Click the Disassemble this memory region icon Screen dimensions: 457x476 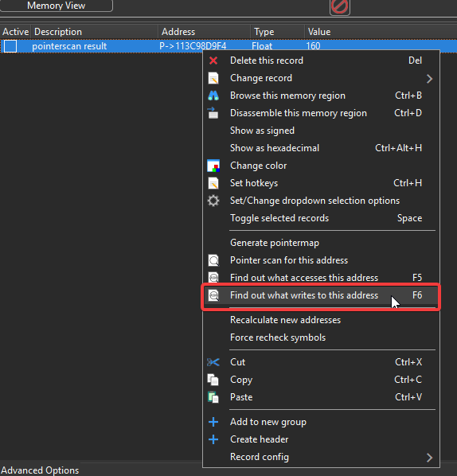coord(213,113)
